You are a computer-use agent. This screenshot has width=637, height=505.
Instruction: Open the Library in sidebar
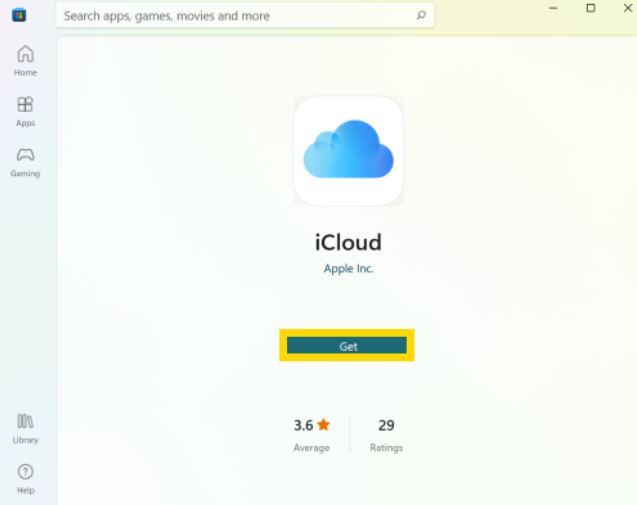click(25, 429)
